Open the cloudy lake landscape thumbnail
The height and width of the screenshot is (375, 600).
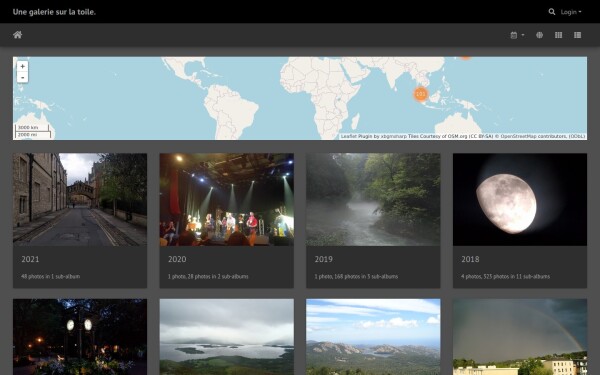click(227, 337)
